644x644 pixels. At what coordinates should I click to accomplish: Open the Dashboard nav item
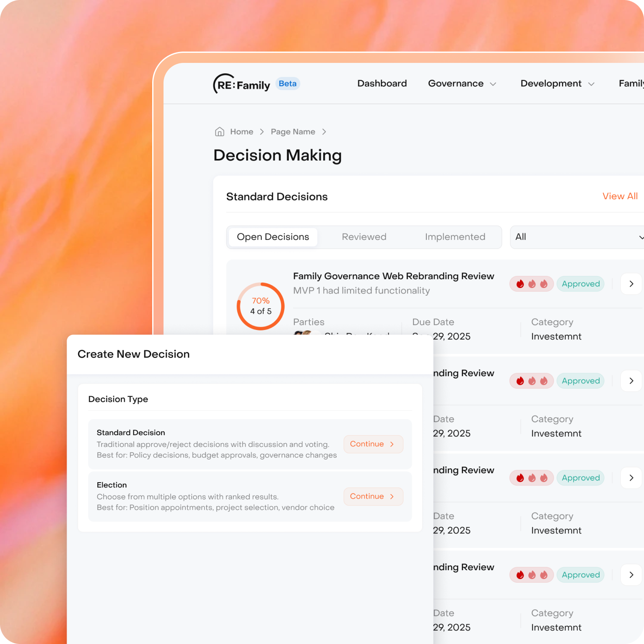tap(382, 83)
